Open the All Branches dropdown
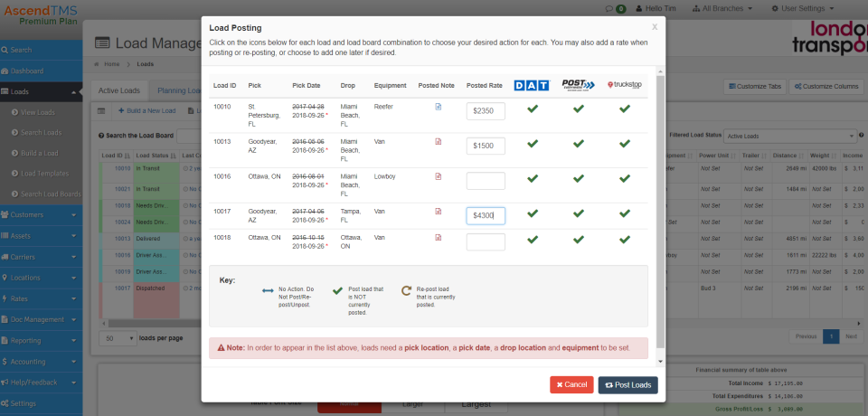This screenshot has height=416, width=868. tap(722, 9)
